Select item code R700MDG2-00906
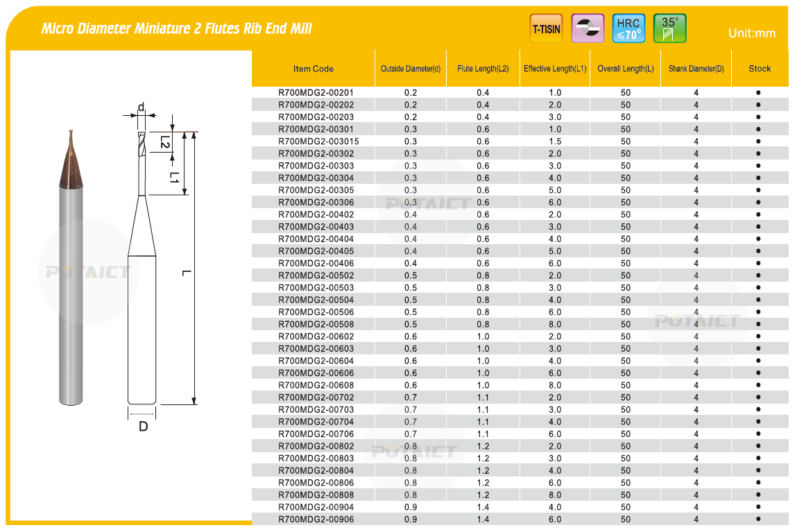Screen dimensions: 797x532 click(316, 520)
